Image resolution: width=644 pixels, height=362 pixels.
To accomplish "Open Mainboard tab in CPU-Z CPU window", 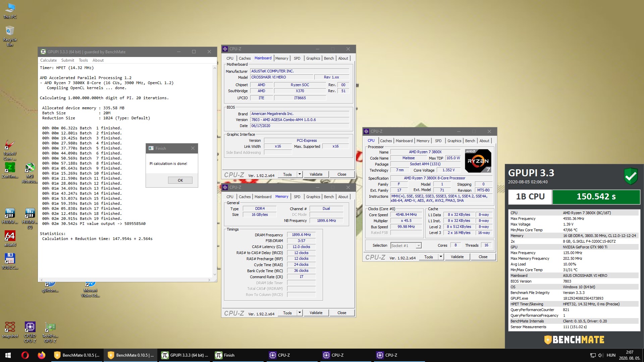I will tap(404, 141).
